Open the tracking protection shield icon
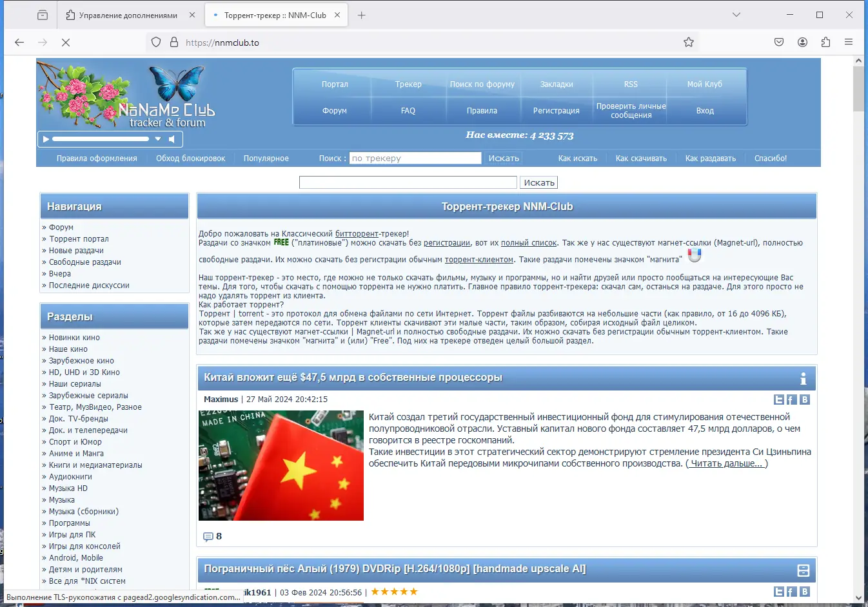This screenshot has width=868, height=607. tap(156, 43)
